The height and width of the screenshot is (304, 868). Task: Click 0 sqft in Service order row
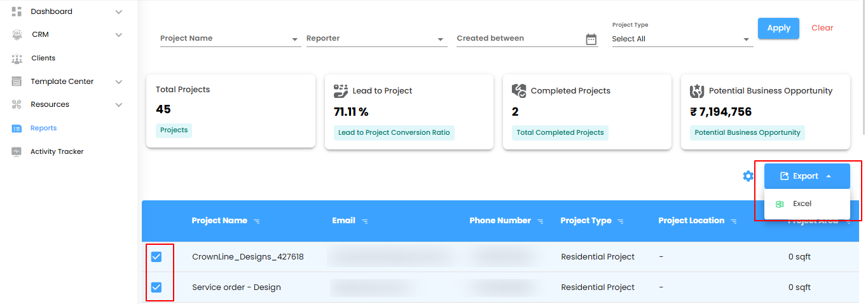[x=799, y=287]
